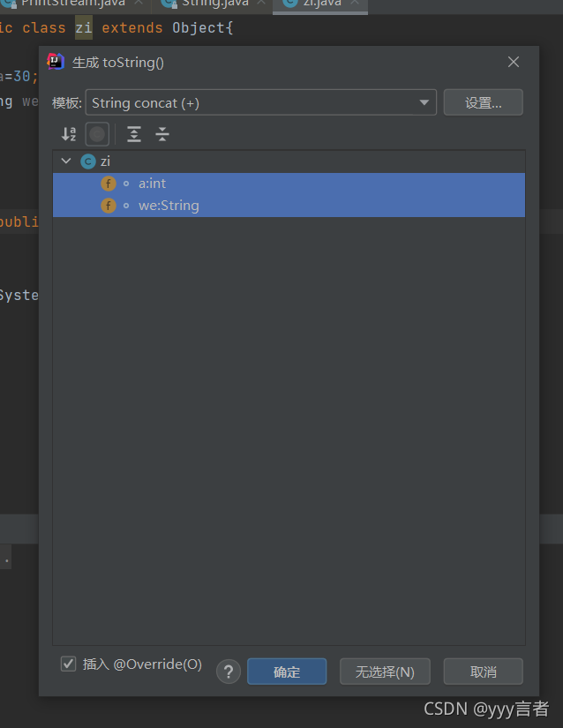Cancel dialog with 取消 button
Screen dimensions: 563x728
484,672
